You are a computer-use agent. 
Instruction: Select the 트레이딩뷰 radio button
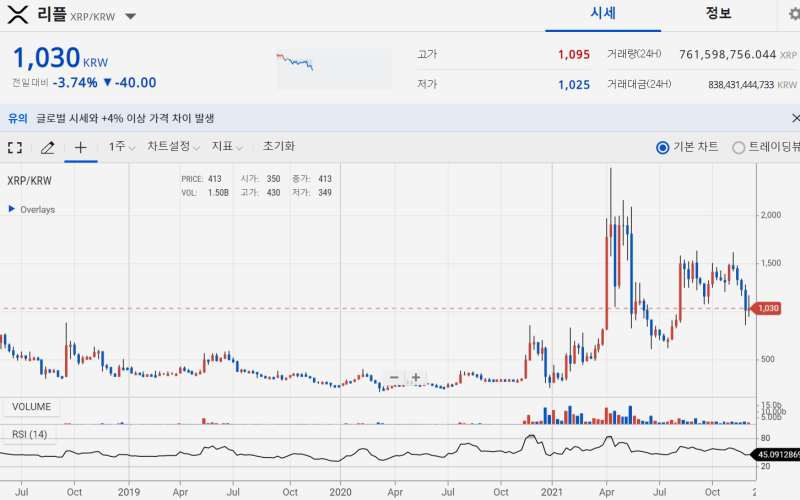(x=738, y=148)
